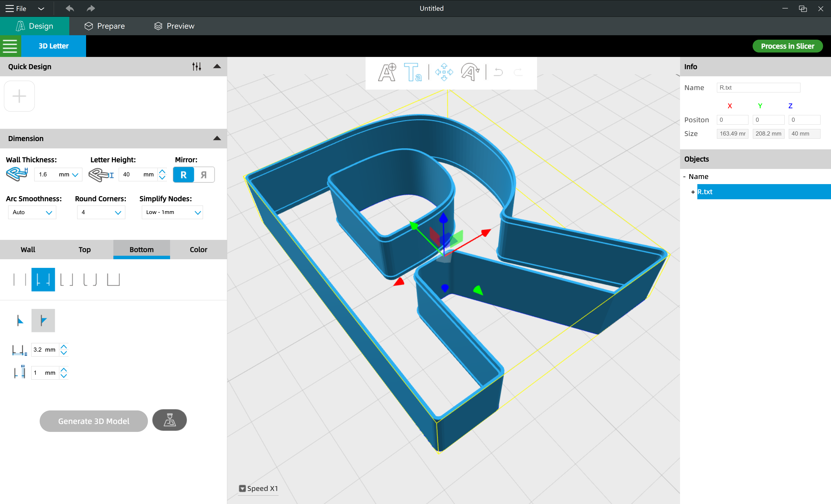Collapse the Objects Name tree
The height and width of the screenshot is (504, 831).
pyautogui.click(x=684, y=176)
